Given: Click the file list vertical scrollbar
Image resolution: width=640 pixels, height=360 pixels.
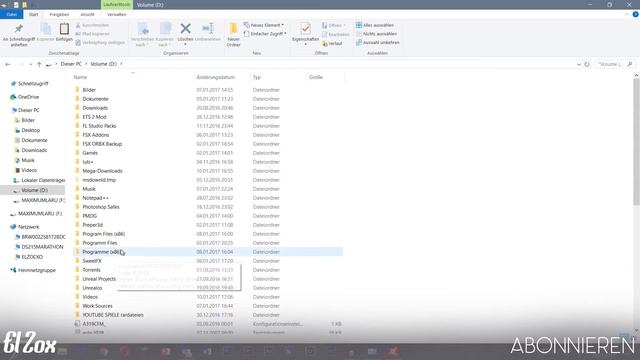Looking at the screenshot, I should coord(636,142).
